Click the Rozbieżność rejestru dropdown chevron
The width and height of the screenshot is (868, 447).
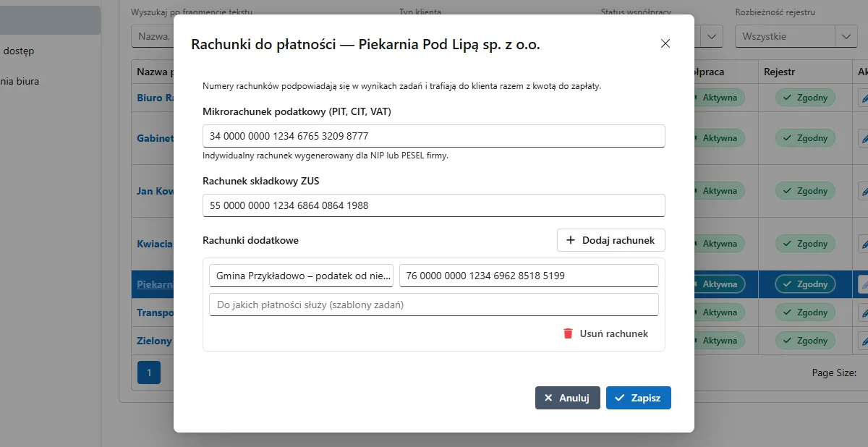coord(846,36)
